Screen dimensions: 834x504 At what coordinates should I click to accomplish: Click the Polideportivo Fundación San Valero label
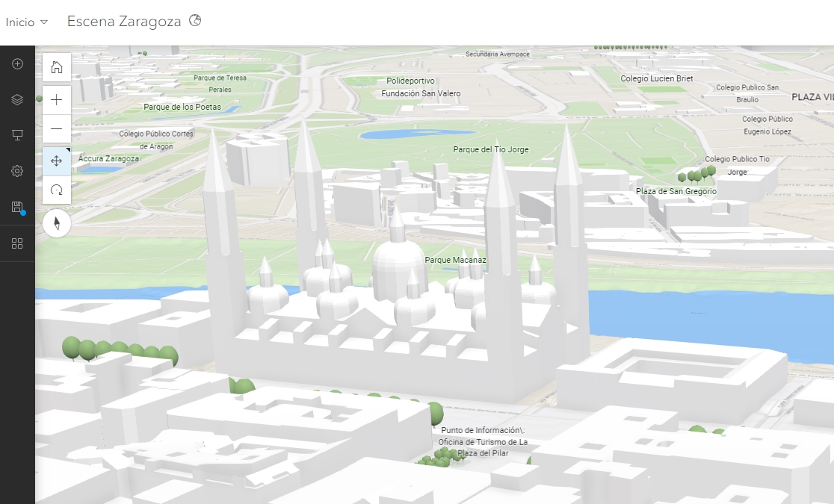(x=421, y=87)
